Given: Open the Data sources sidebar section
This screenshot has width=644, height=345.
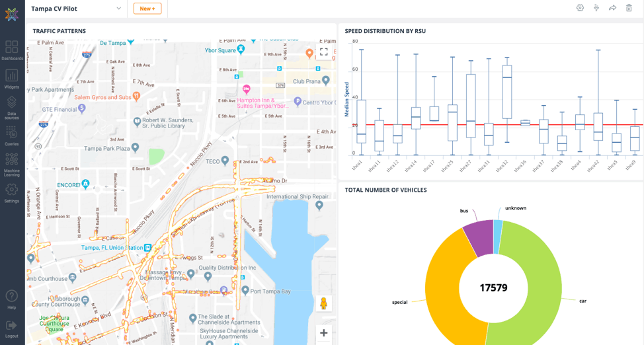Looking at the screenshot, I should 12,108.
